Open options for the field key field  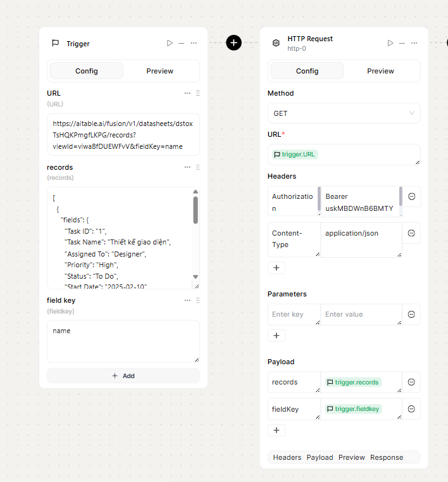(187, 300)
